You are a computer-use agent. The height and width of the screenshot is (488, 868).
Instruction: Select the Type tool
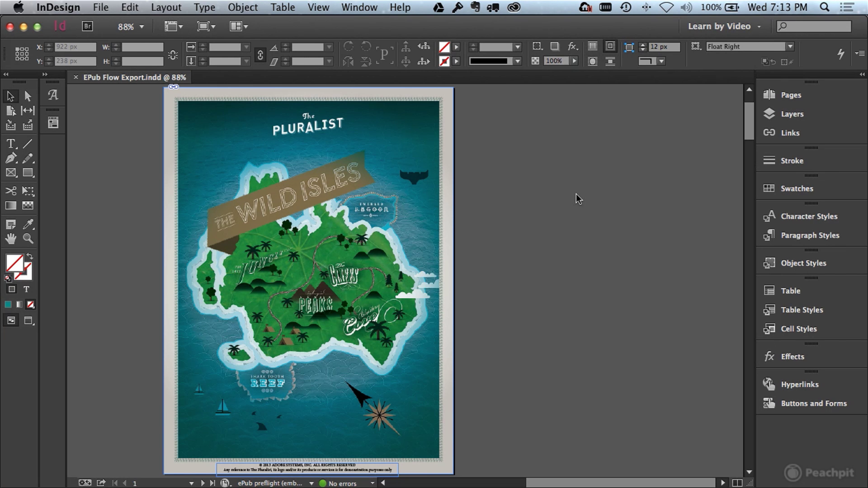click(x=11, y=144)
